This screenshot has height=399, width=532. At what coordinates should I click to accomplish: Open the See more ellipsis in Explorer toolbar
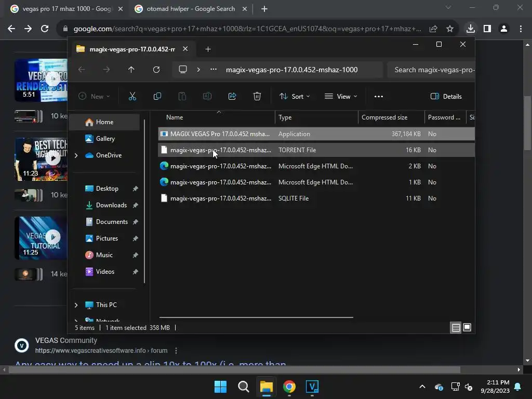click(x=379, y=96)
